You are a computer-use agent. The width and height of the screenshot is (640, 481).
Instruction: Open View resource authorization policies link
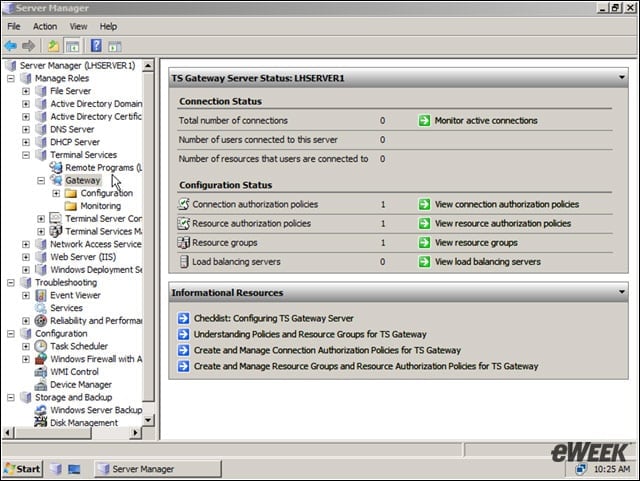[x=503, y=223]
